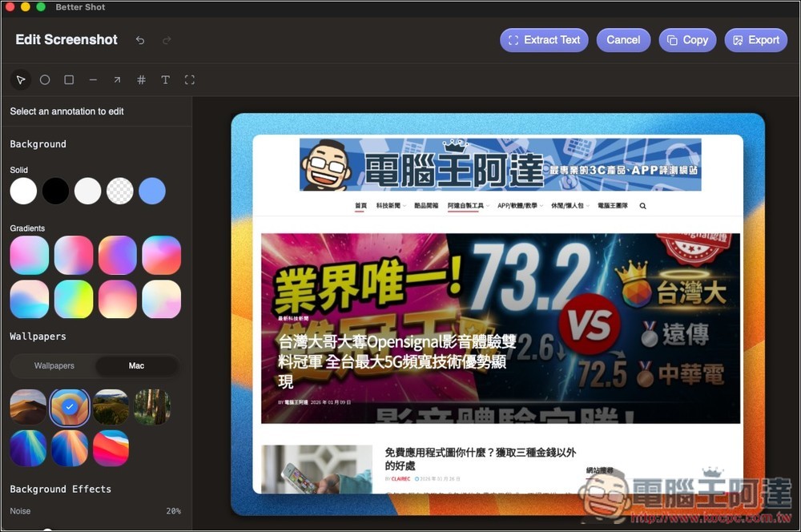The height and width of the screenshot is (532, 801).
Task: Run Extract Text on the screenshot
Action: [x=544, y=39]
